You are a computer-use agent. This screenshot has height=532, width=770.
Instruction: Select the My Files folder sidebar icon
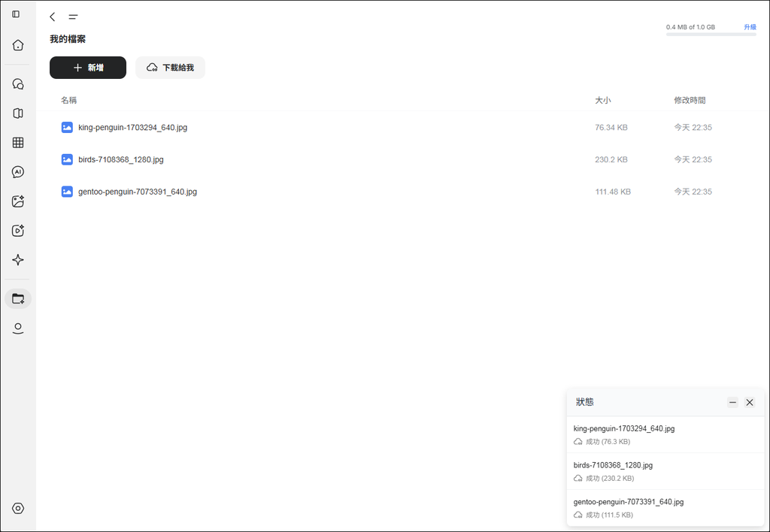tap(18, 298)
